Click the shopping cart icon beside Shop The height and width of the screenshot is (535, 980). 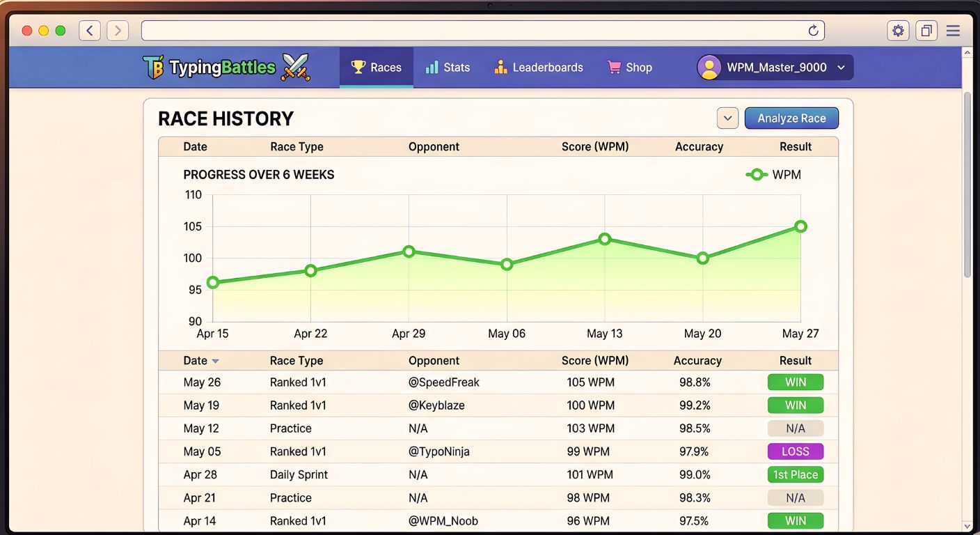pyautogui.click(x=614, y=68)
